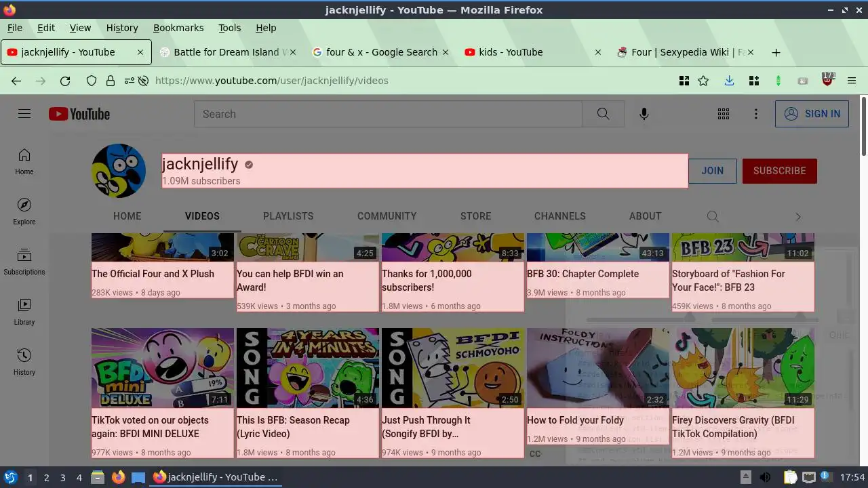Open History in the sidebar
The image size is (868, 488).
click(x=24, y=363)
